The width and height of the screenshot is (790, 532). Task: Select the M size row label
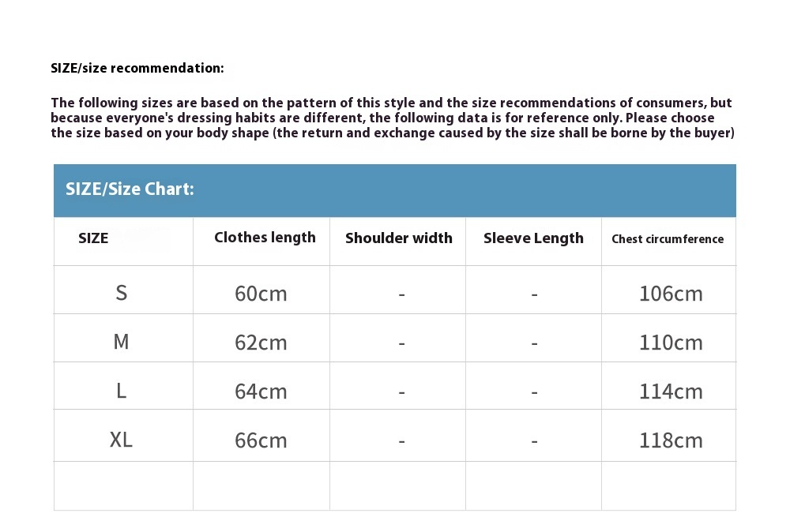[x=122, y=342]
